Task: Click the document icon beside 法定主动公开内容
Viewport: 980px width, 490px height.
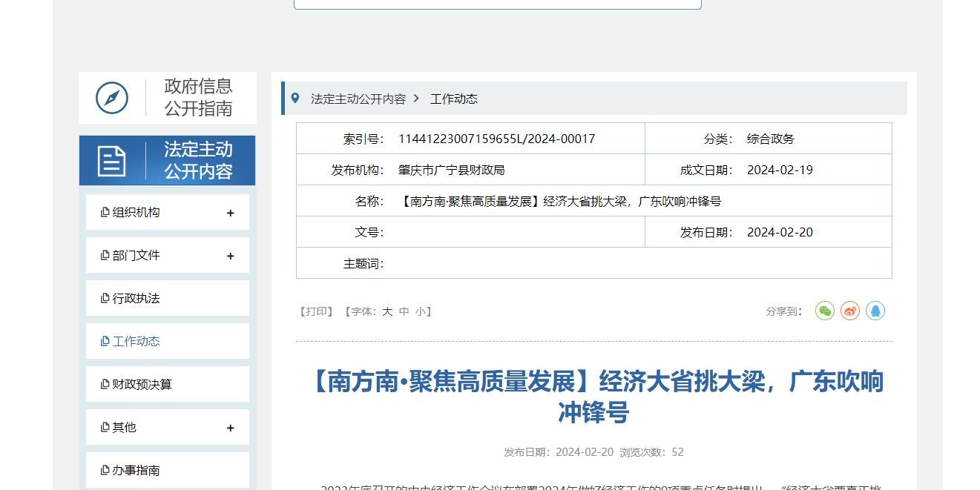Action: coord(112,160)
